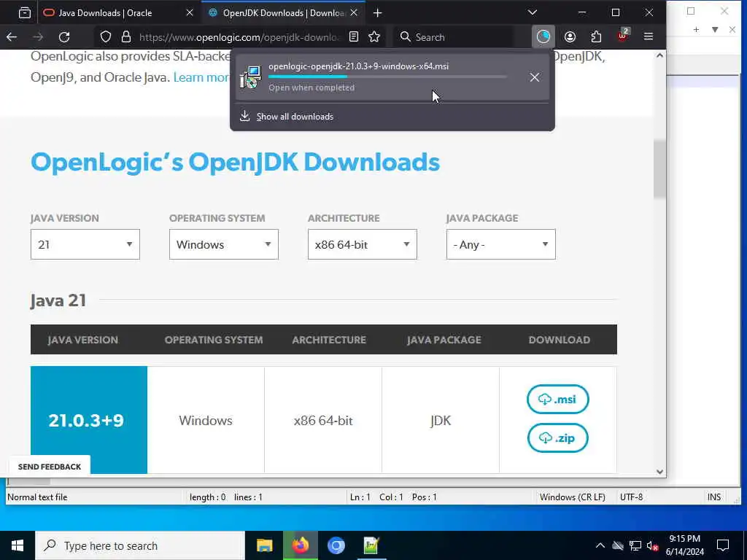Close the Java Downloads Oracle tab

pyautogui.click(x=190, y=13)
